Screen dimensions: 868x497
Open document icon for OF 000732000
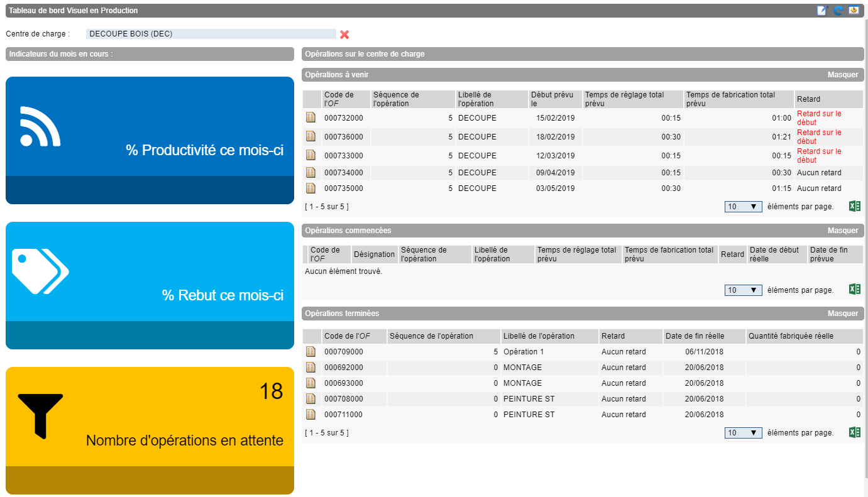click(x=310, y=117)
